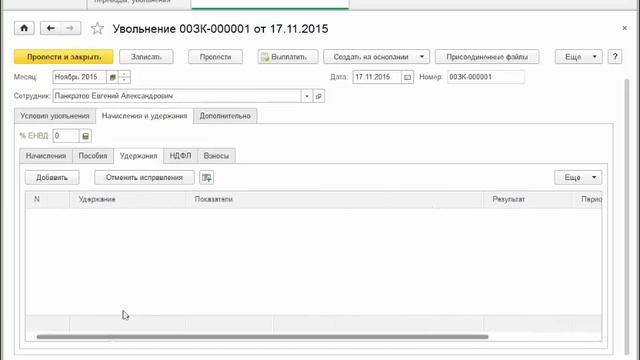
Task: Click the Провести button
Action: pos(216,57)
